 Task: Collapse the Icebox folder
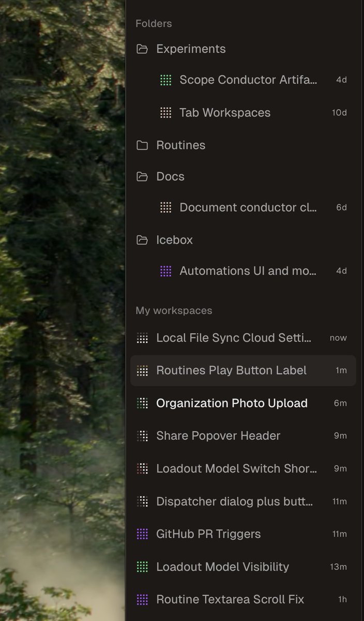point(142,240)
